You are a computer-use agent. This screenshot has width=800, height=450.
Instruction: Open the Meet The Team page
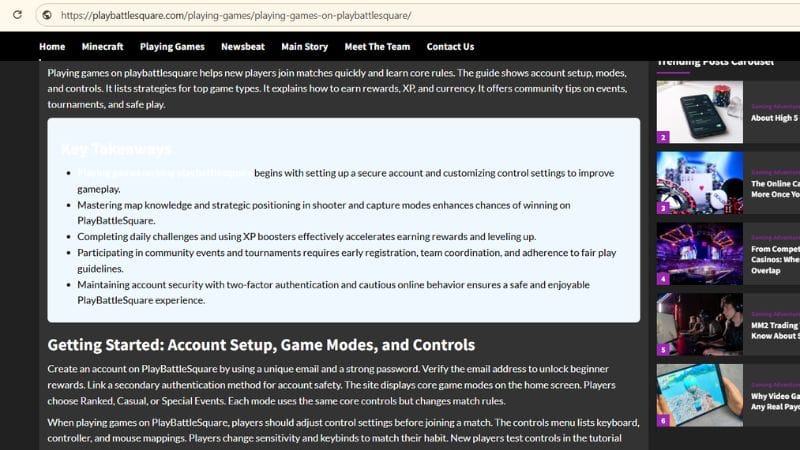click(x=377, y=46)
